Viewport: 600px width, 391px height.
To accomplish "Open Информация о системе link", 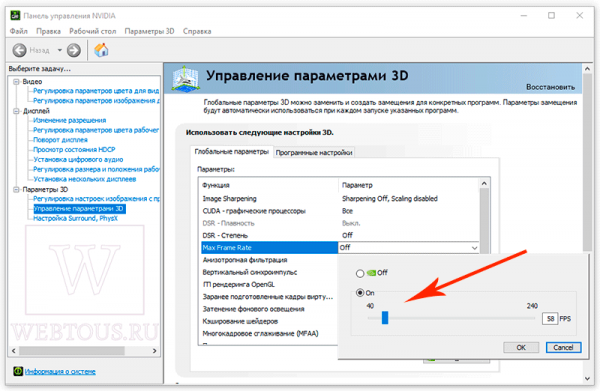I will [60, 371].
